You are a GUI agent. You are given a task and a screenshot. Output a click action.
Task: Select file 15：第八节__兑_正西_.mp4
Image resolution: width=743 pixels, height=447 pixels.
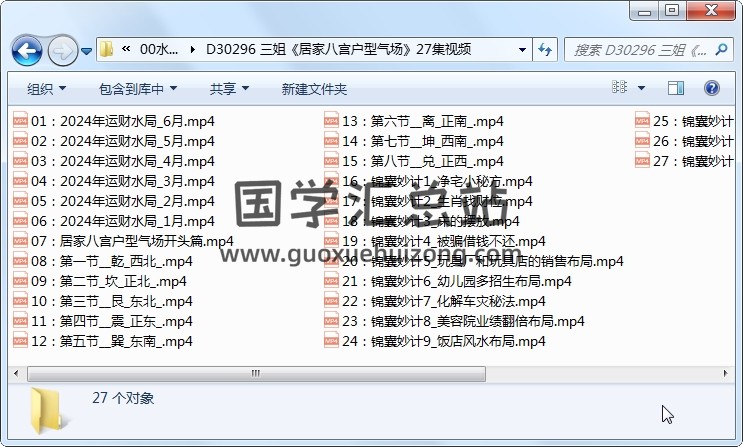(x=414, y=161)
